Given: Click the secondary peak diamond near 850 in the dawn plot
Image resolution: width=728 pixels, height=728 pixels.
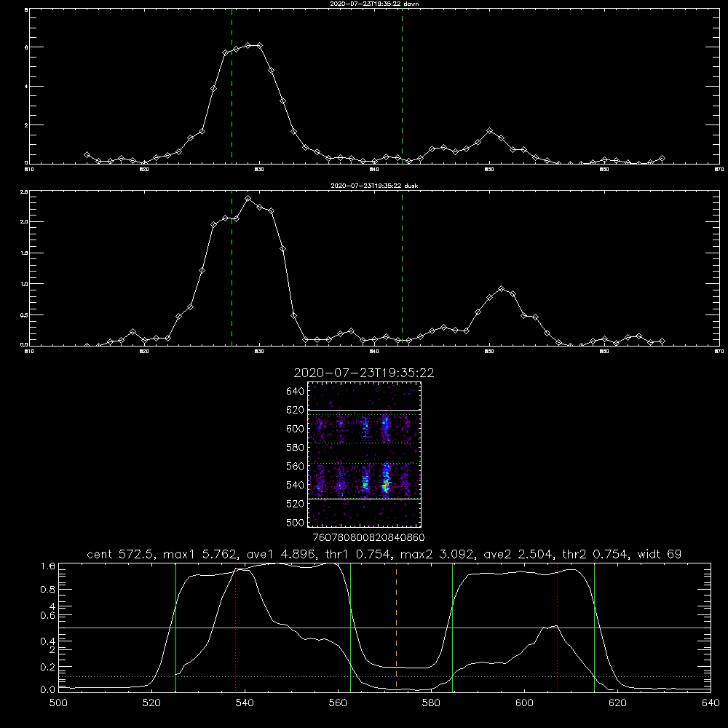Looking at the screenshot, I should coord(489,131).
